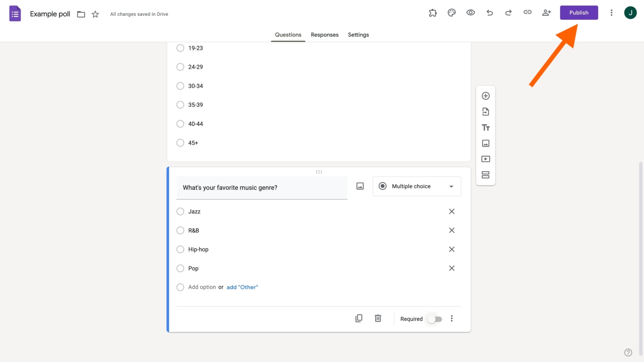Select the 45+ age radio option
Viewport: 644px width, 362px height.
[x=180, y=143]
